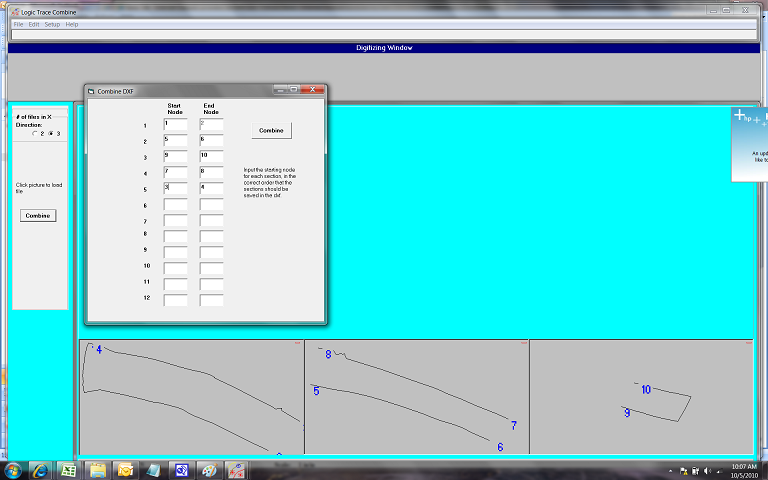Click the network flag tray icon
The width and height of the screenshot is (768, 480).
point(683,471)
